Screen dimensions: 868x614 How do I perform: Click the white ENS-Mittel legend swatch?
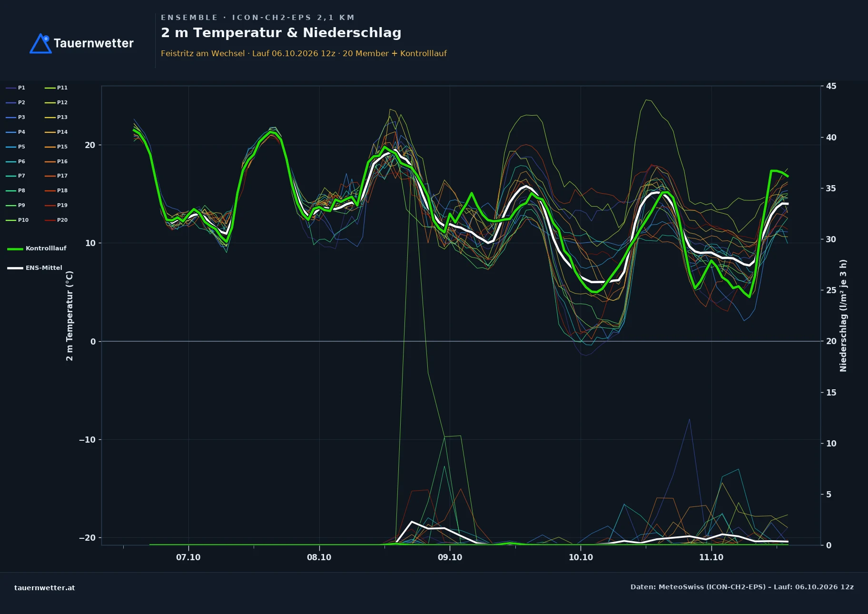pyautogui.click(x=15, y=268)
